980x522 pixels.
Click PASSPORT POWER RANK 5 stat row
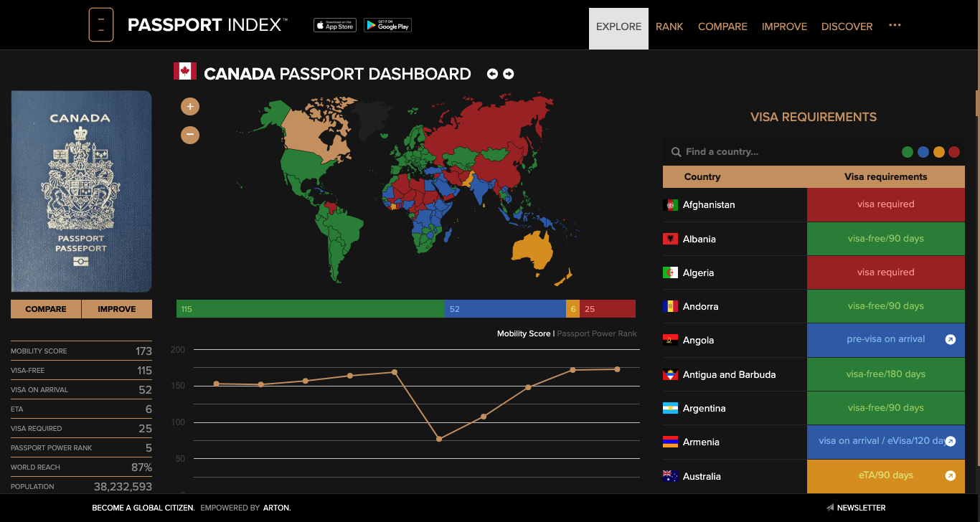click(x=81, y=447)
